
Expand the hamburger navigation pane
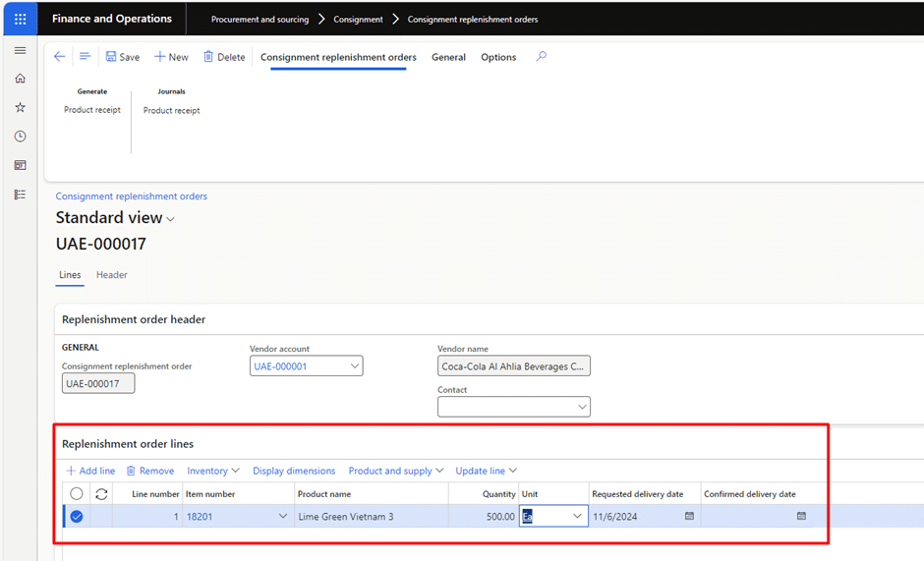(x=20, y=51)
